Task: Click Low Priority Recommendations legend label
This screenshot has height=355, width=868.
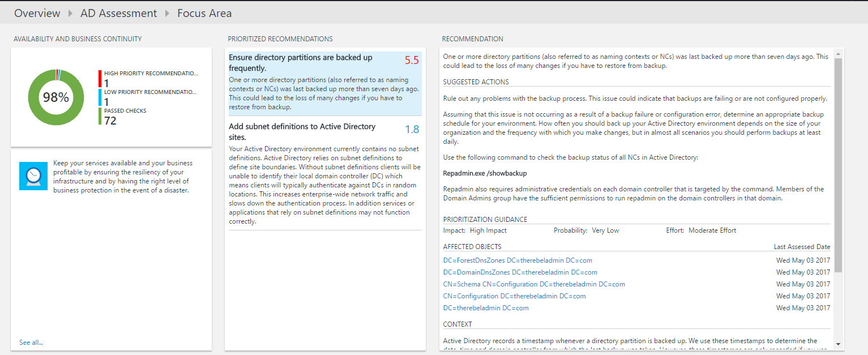Action: coord(151,92)
